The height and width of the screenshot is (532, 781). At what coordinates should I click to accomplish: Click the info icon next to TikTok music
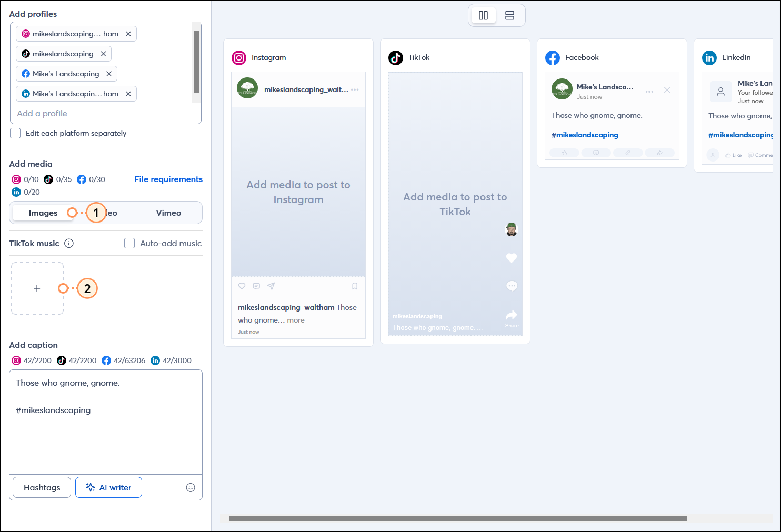pyautogui.click(x=69, y=243)
